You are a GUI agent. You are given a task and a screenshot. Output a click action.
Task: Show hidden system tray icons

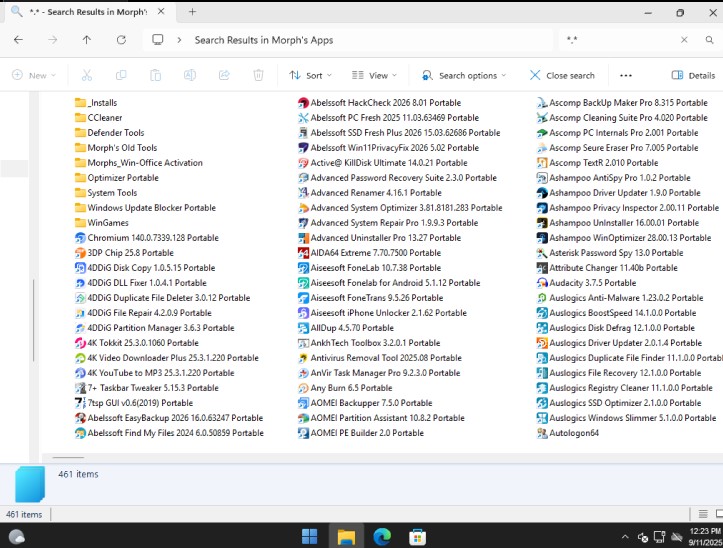(625, 537)
